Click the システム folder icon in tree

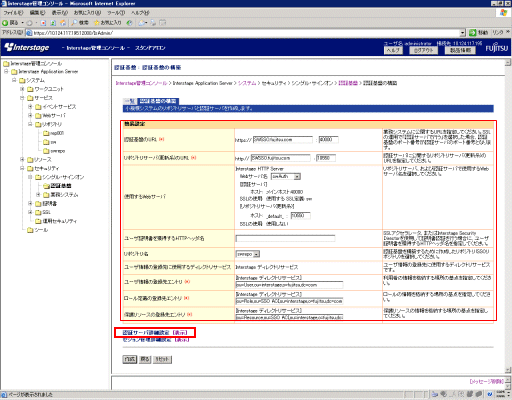pos(22,80)
